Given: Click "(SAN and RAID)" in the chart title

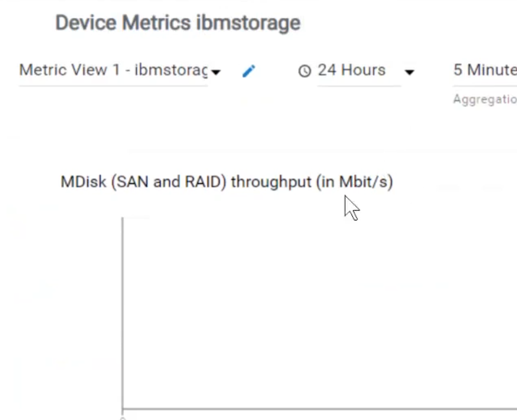Looking at the screenshot, I should [x=169, y=182].
